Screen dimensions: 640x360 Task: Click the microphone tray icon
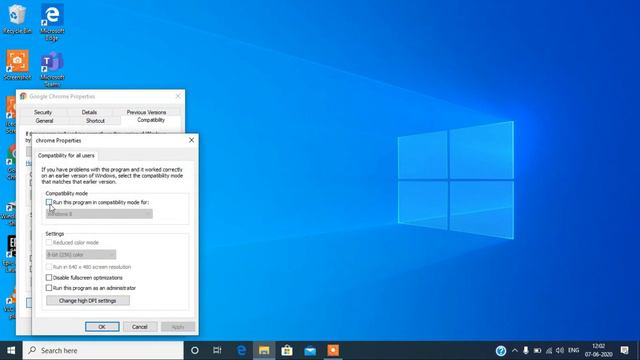526,351
